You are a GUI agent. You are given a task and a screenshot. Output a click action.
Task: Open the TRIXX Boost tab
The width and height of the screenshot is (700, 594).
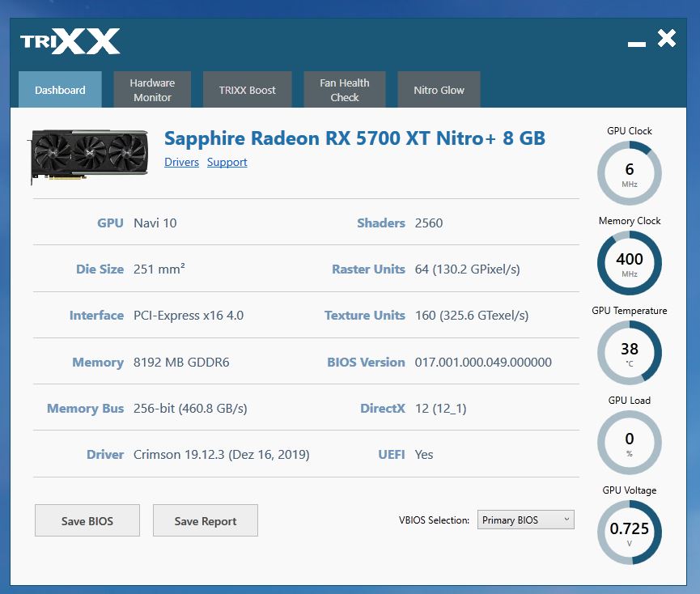click(x=248, y=90)
